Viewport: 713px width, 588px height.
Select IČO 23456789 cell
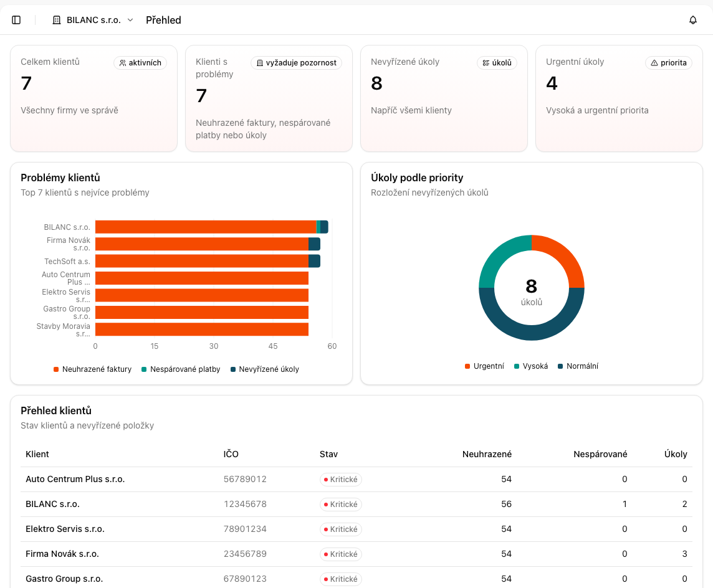tap(245, 554)
